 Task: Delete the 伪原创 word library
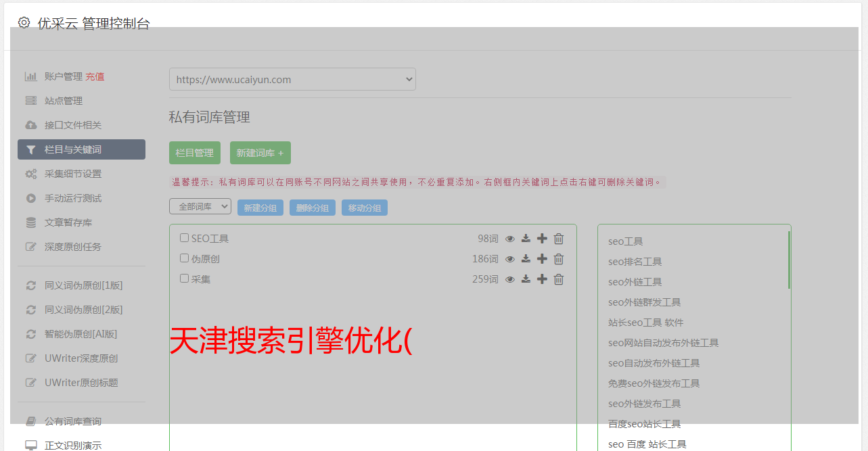click(x=559, y=259)
